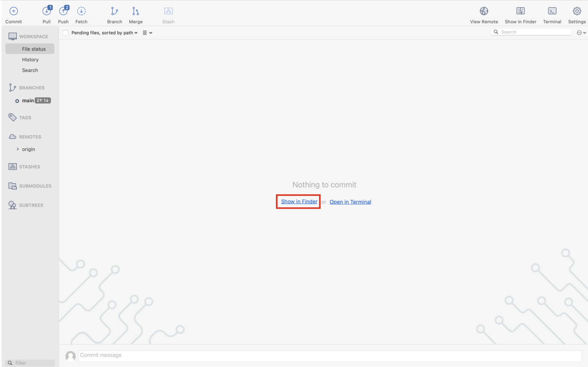Viewport: 588px width, 367px height.
Task: Open View Remote in toolbar
Action: (x=484, y=11)
